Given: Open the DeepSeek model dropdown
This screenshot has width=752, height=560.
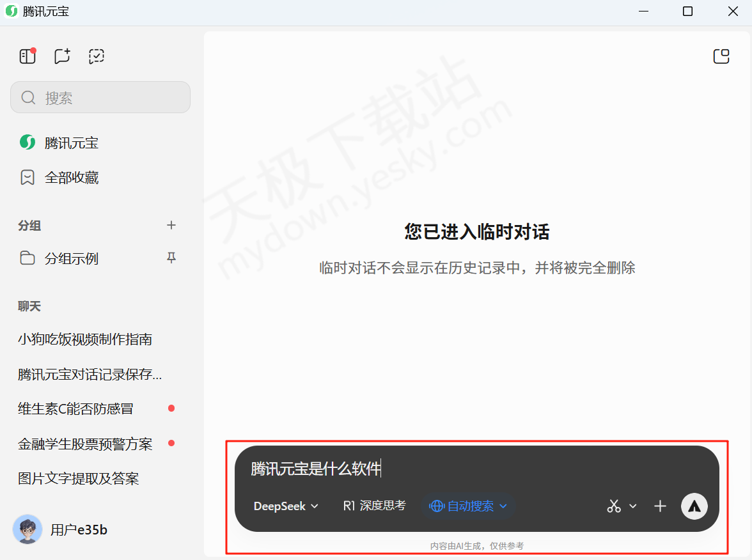Looking at the screenshot, I should point(286,506).
